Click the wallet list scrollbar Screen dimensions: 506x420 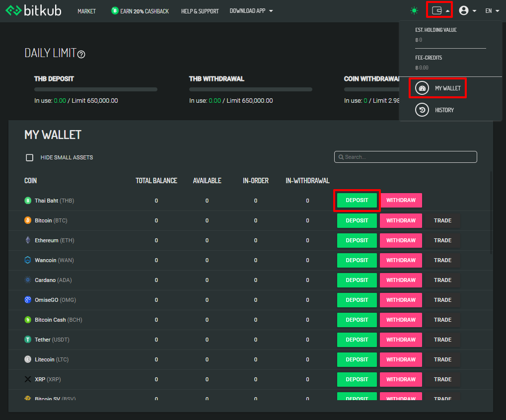coord(491,213)
